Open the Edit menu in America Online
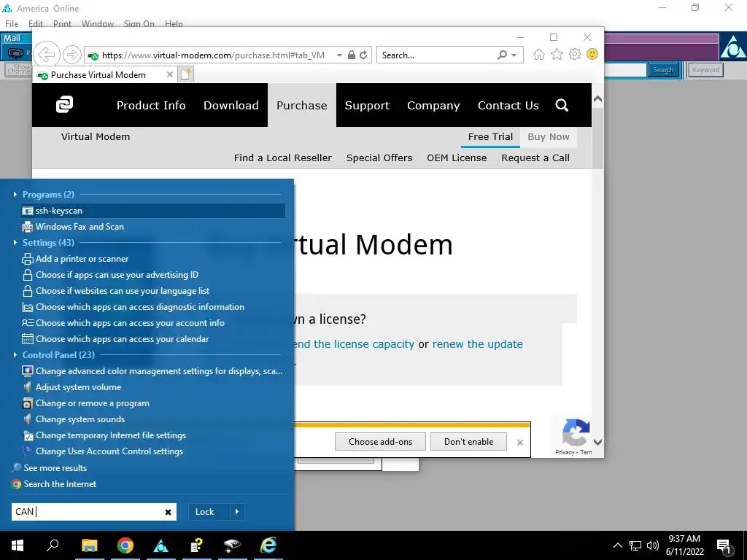Viewport: 747px width, 560px height. click(36, 23)
